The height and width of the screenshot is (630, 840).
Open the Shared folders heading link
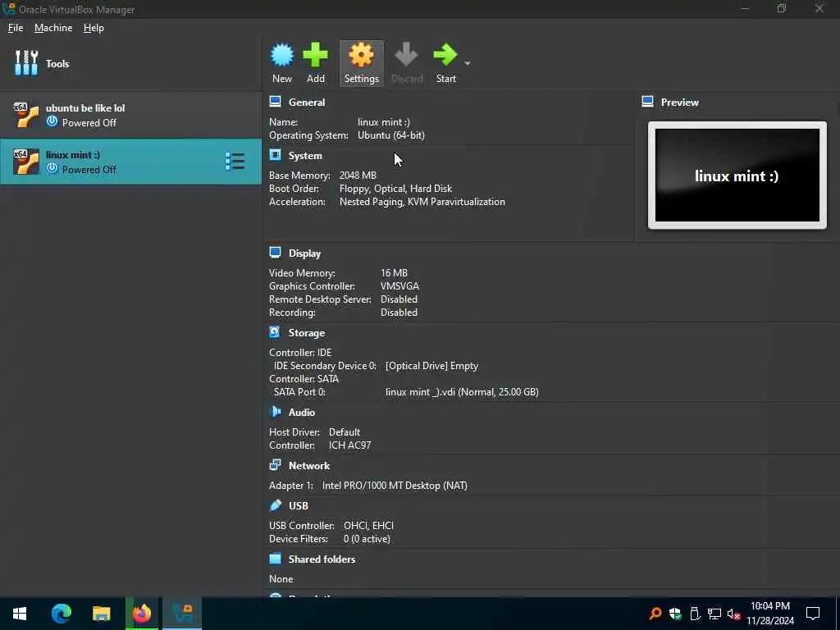pyautogui.click(x=322, y=559)
